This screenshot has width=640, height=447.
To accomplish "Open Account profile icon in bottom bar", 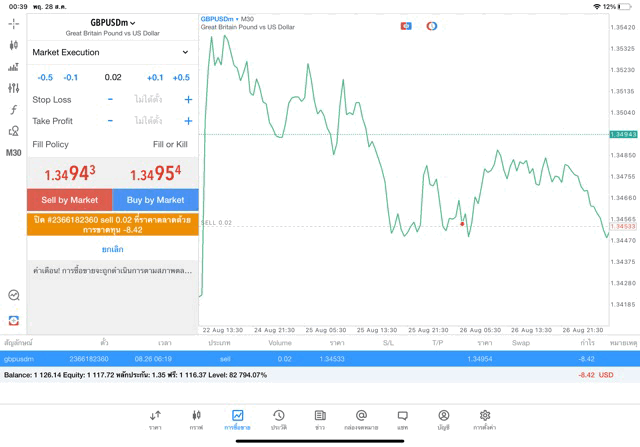I will (x=443, y=419).
